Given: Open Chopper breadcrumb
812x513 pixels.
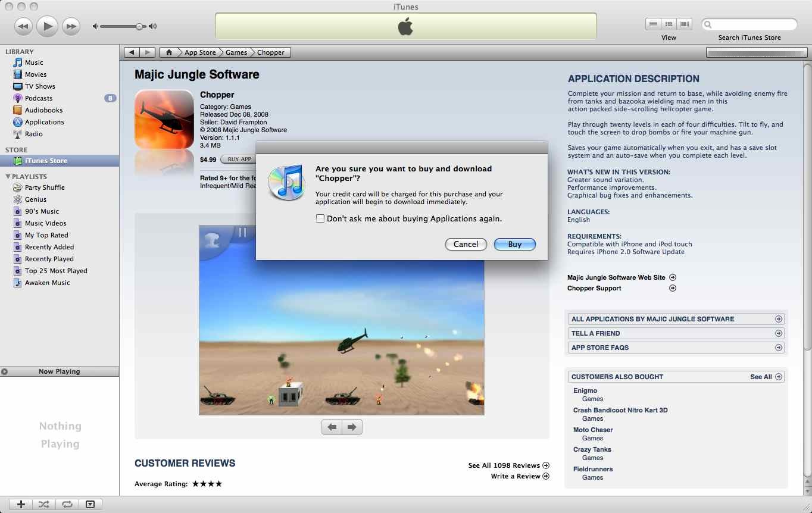Looking at the screenshot, I should (271, 52).
